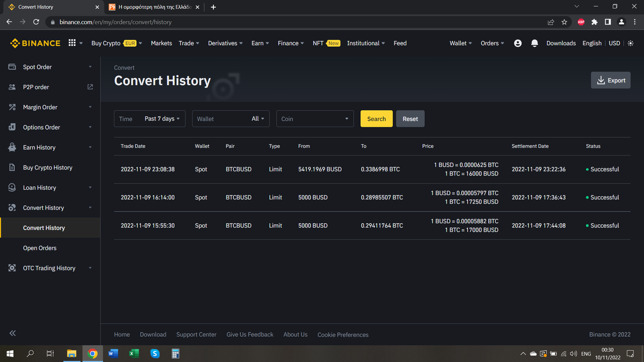Open Support Center footer link
644x362 pixels.
(196, 334)
